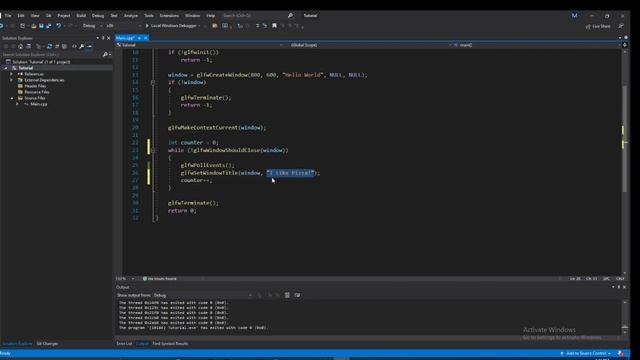Screen dimensions: 640x360
Task: Open the Debug menu
Action: point(98,16)
